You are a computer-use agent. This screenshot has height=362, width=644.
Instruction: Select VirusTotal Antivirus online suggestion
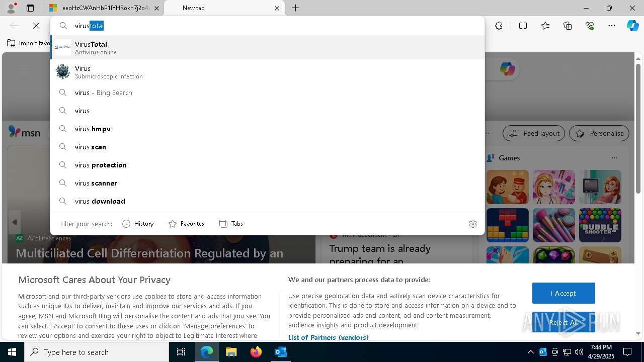tap(267, 48)
